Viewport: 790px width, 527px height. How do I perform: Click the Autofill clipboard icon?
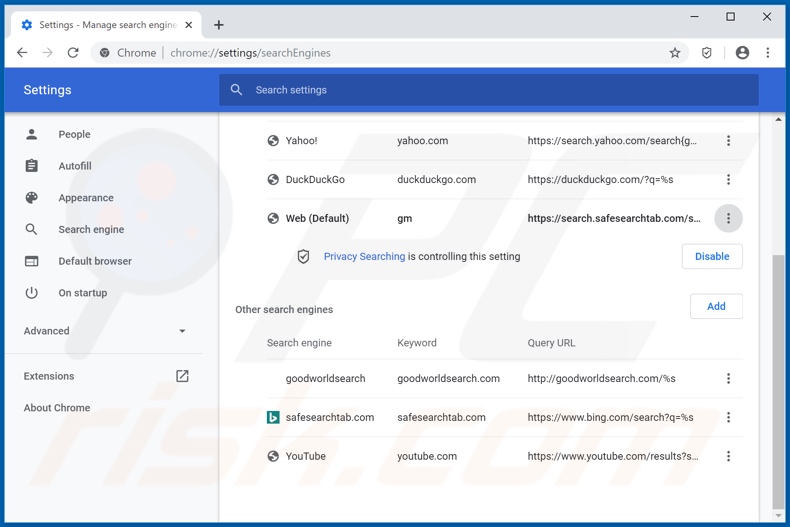coord(32,165)
